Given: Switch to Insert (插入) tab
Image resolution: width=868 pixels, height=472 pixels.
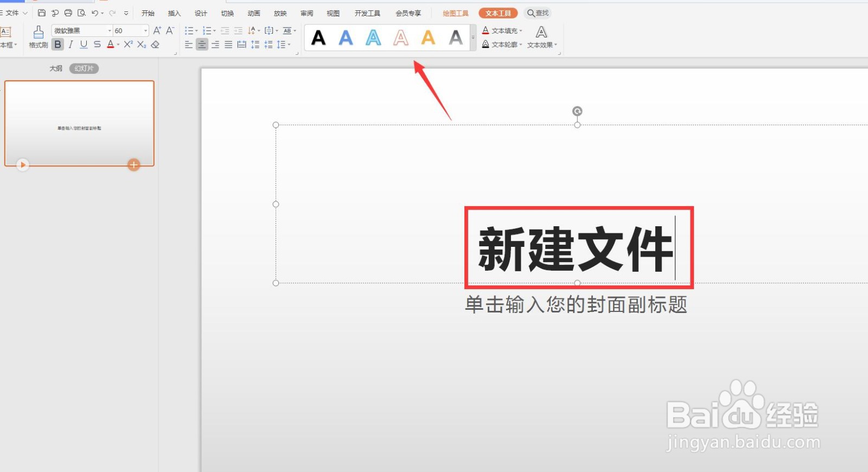Looking at the screenshot, I should (174, 13).
